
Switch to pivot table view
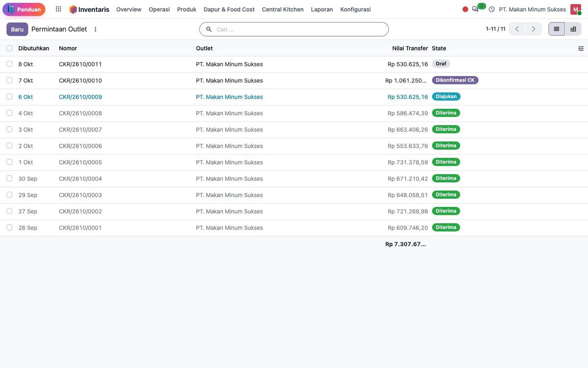[573, 29]
